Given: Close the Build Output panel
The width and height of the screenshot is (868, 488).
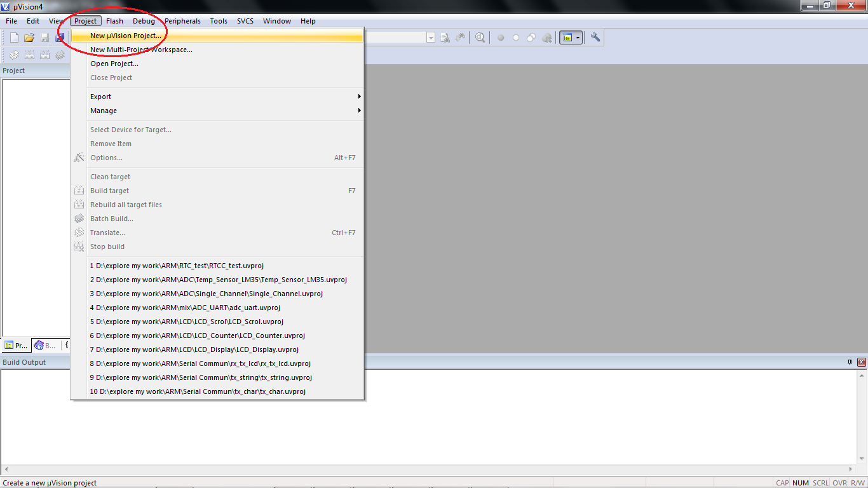Looking at the screenshot, I should point(862,362).
